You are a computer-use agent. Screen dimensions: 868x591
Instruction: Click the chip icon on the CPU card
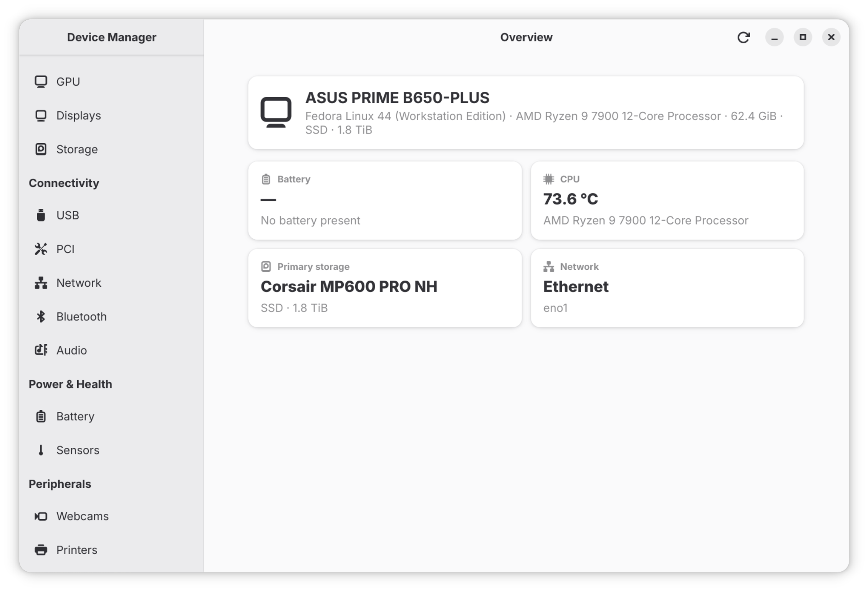(x=548, y=179)
